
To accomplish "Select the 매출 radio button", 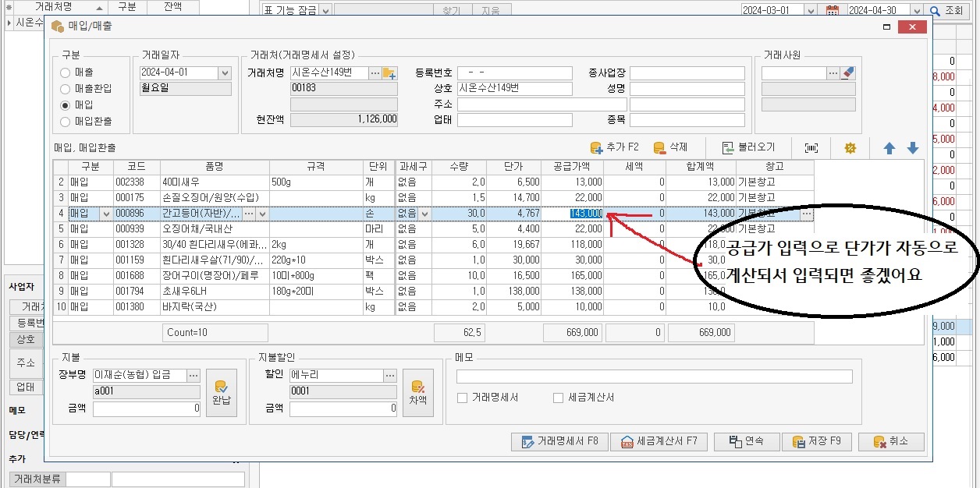I will (66, 72).
